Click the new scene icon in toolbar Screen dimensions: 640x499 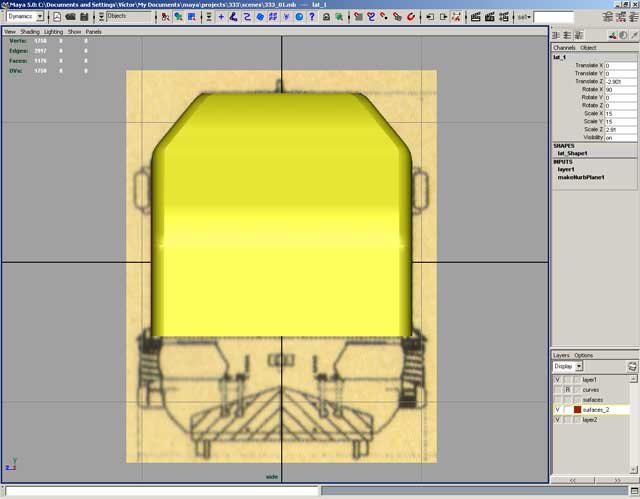click(x=56, y=17)
